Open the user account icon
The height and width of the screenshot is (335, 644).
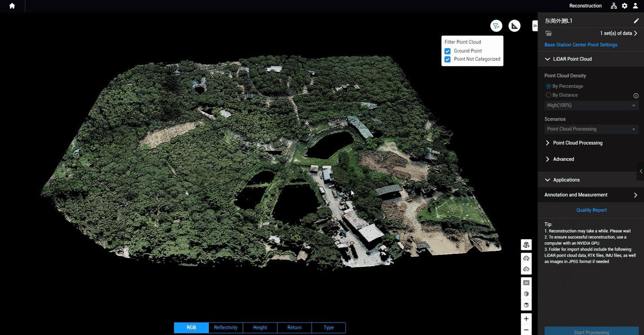635,6
